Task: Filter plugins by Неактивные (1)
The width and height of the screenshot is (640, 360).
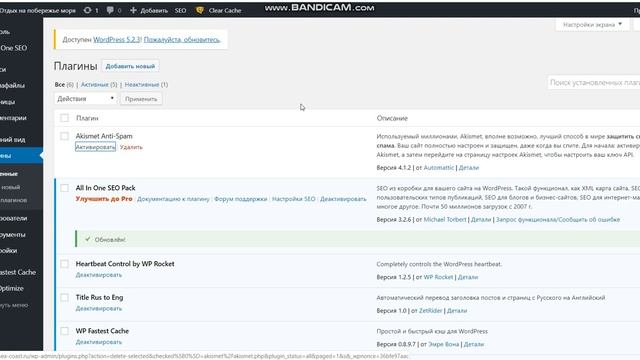Action: coord(146,84)
